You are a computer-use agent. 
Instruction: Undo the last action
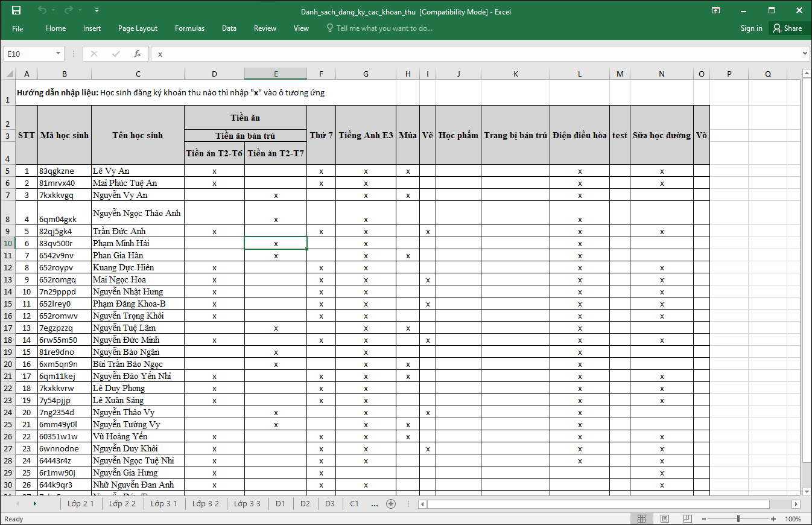pos(42,10)
